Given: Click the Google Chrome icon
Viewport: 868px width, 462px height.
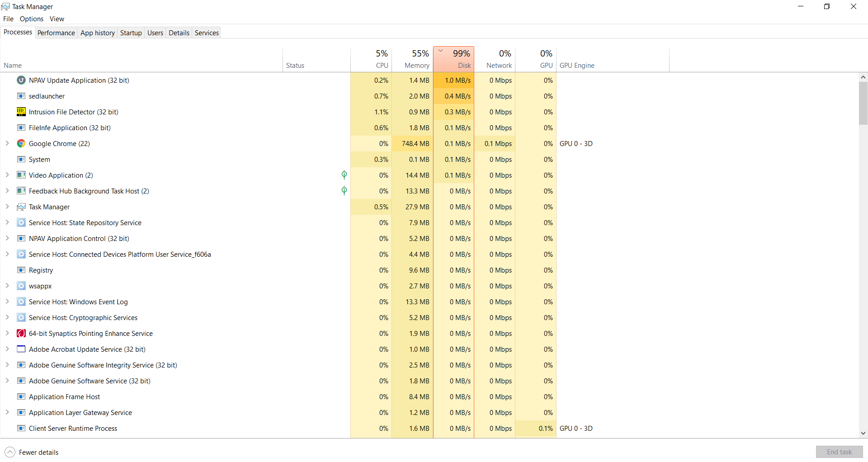Looking at the screenshot, I should click(x=21, y=143).
